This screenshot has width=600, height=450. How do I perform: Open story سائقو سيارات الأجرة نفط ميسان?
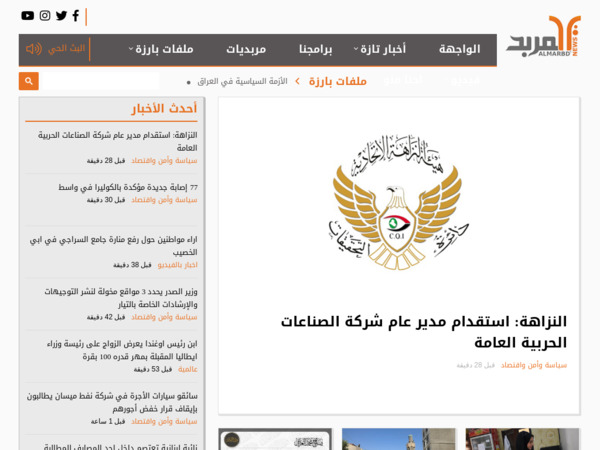(112, 402)
